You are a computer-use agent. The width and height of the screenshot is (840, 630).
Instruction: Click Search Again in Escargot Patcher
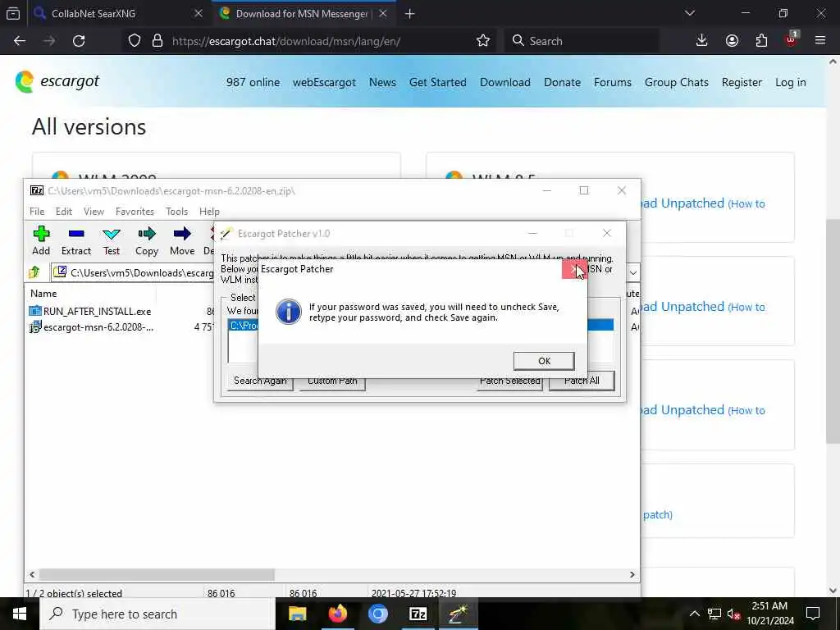[x=260, y=382]
